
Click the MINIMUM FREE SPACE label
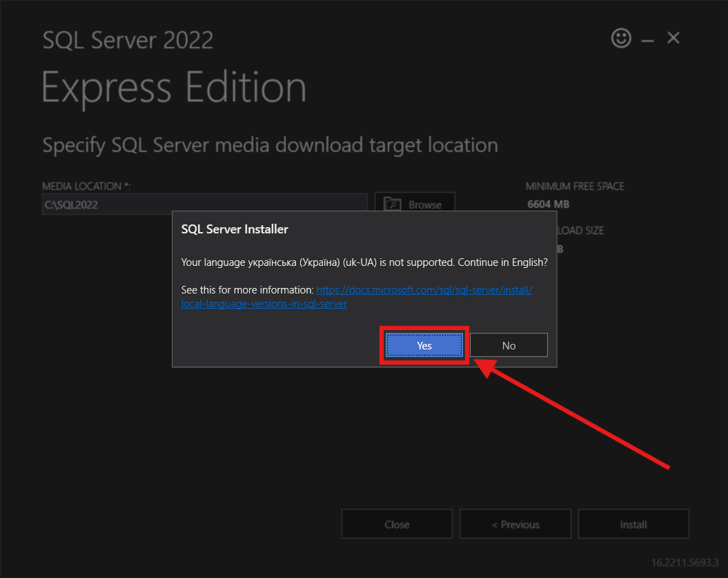[x=574, y=186]
